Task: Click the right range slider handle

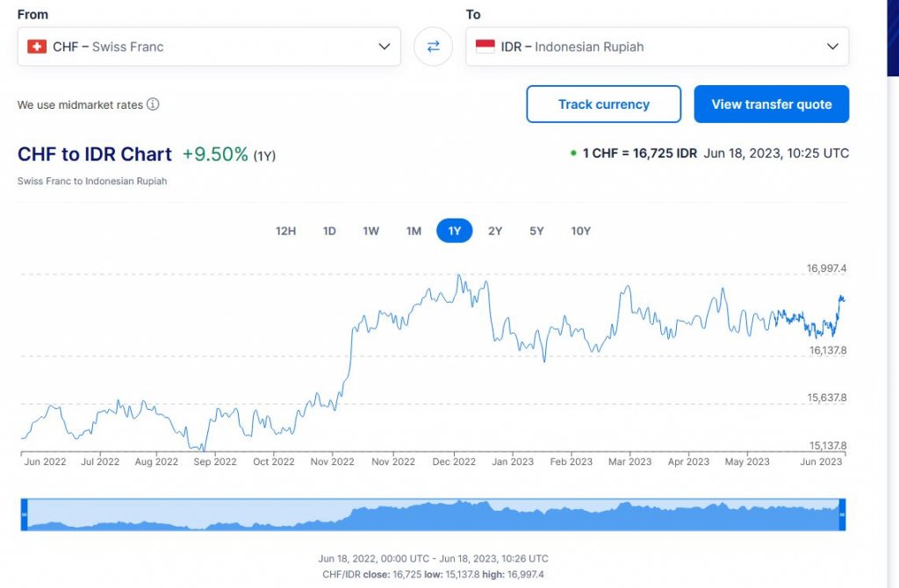Action: [842, 514]
